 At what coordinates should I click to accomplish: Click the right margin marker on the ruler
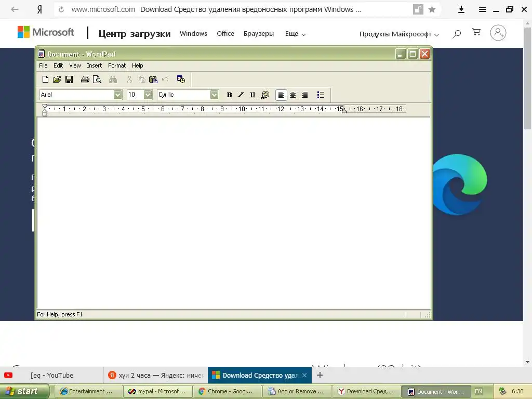[x=344, y=111]
